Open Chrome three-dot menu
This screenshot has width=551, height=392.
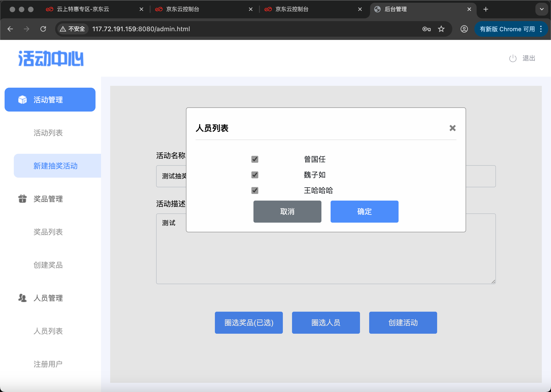point(541,29)
